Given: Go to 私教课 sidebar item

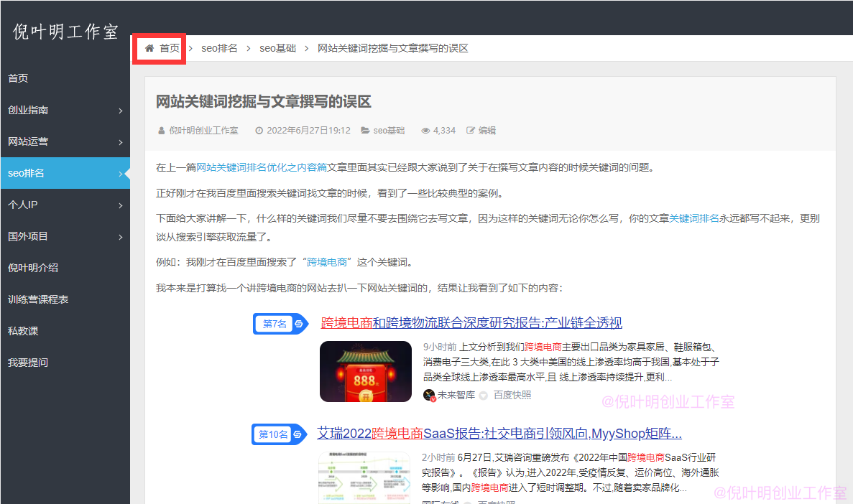Looking at the screenshot, I should [x=65, y=330].
